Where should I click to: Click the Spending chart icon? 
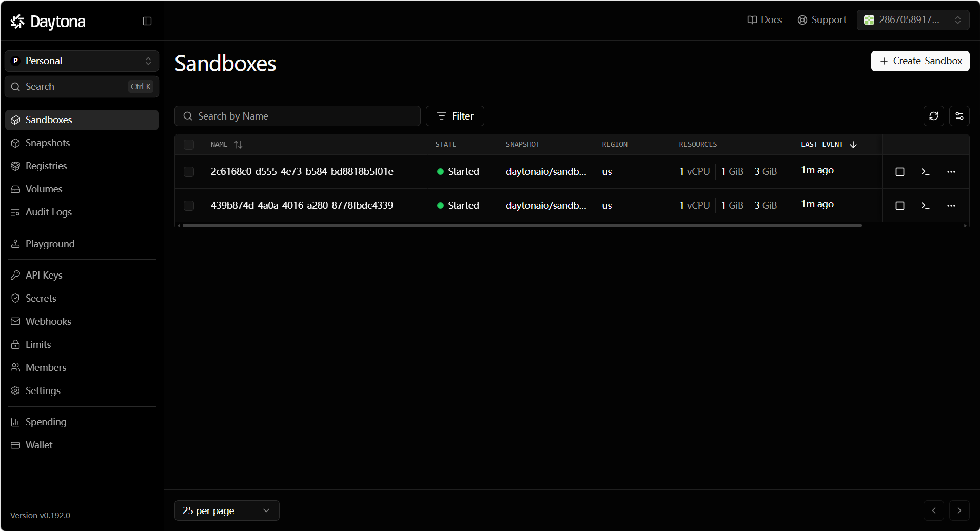[15, 422]
